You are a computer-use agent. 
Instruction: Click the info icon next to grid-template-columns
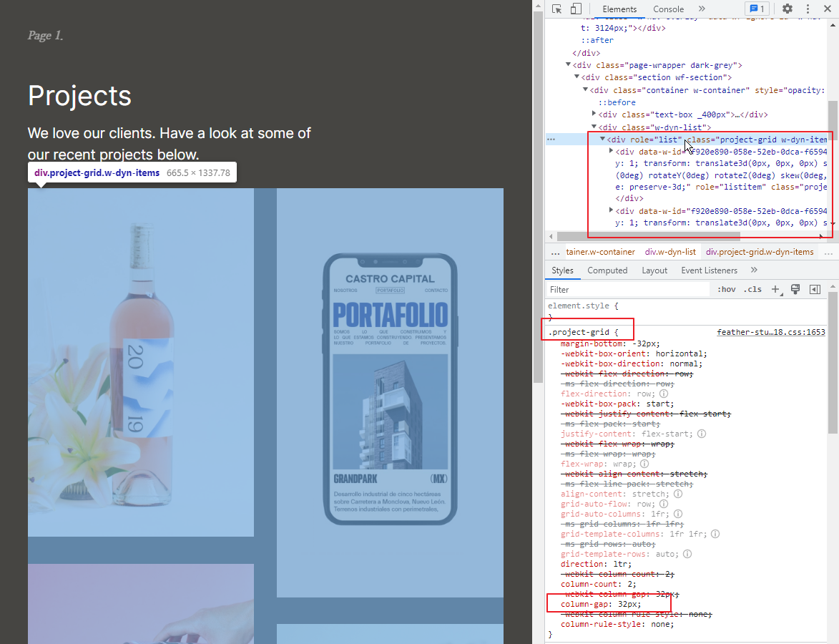[716, 534]
